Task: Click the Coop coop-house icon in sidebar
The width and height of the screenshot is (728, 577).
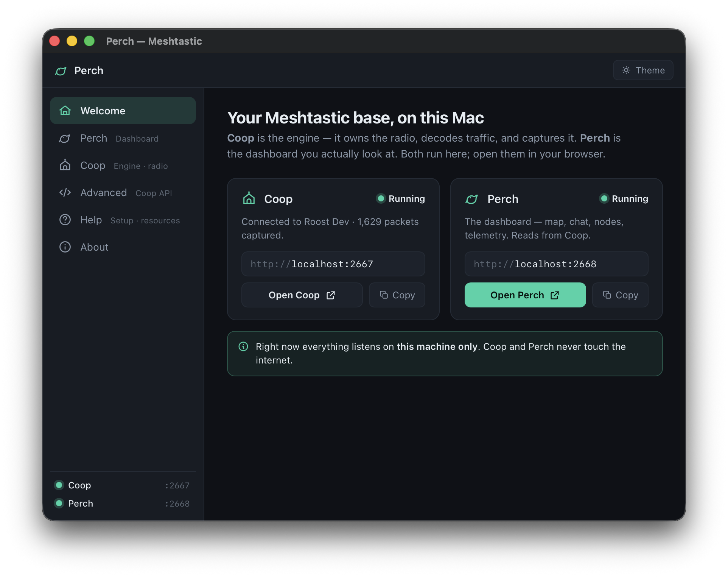Action: tap(65, 165)
